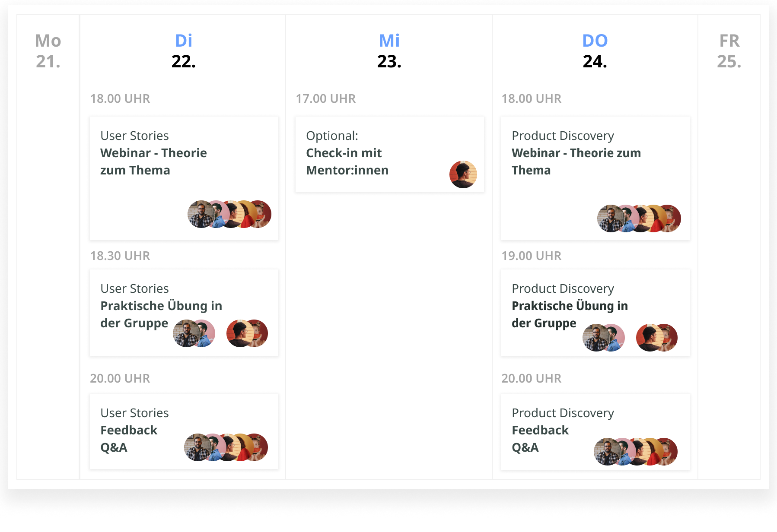Image resolution: width=777 pixels, height=532 pixels.
Task: Click first avatar pair on Thursday's Praktische Übung
Action: click(604, 338)
